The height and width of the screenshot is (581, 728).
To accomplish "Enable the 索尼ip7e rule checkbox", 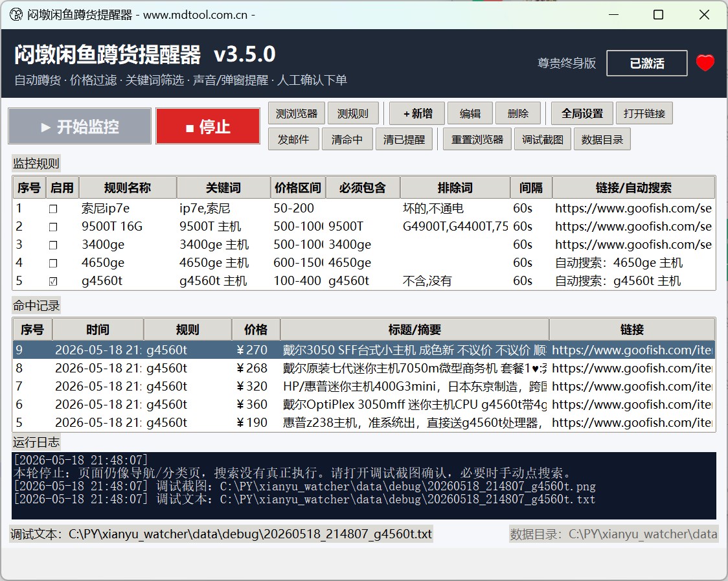I will coord(53,209).
